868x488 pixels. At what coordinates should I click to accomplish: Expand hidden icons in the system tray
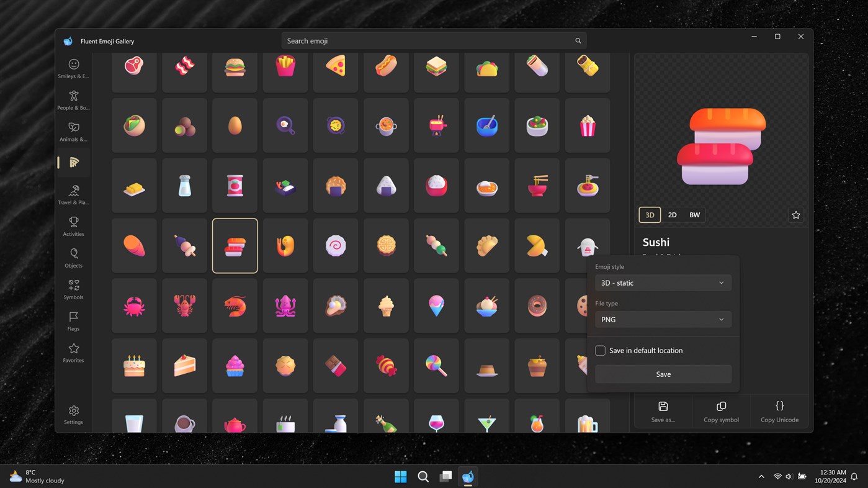pos(761,476)
